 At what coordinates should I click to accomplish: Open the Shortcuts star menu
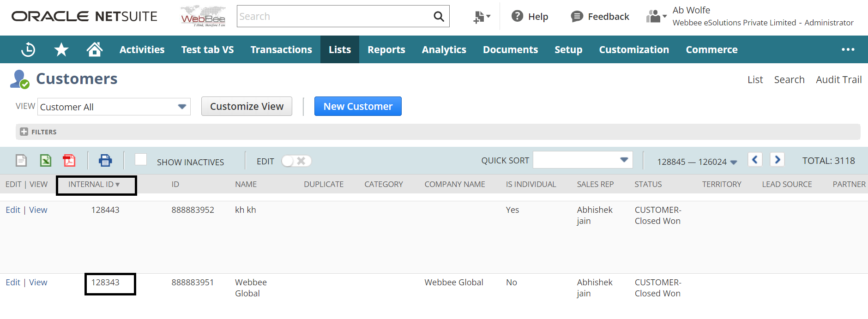[61, 49]
